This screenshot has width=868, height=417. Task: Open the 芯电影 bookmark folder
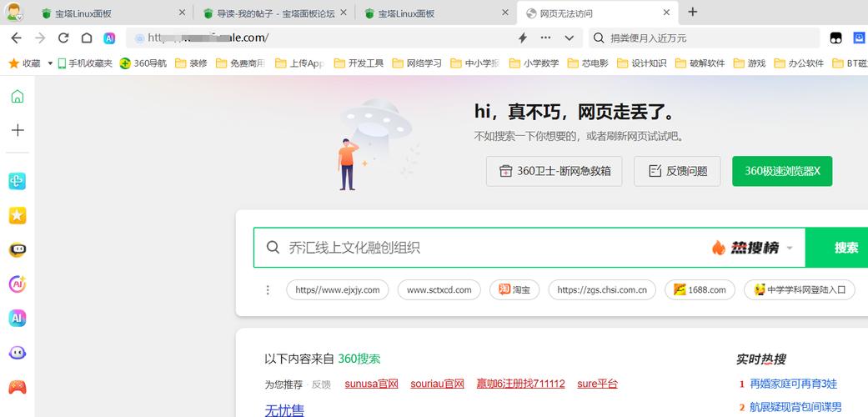tap(587, 63)
